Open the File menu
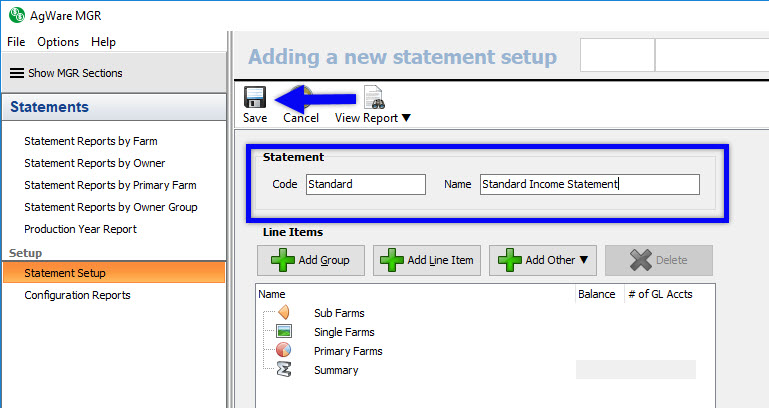Screen dimensions: 769x408 pos(16,42)
